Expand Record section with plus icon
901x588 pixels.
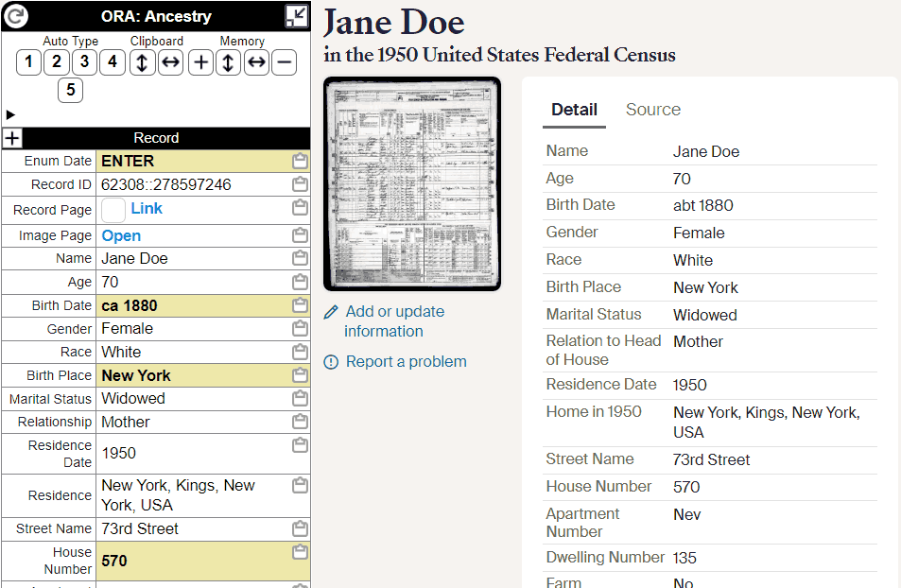point(12,138)
